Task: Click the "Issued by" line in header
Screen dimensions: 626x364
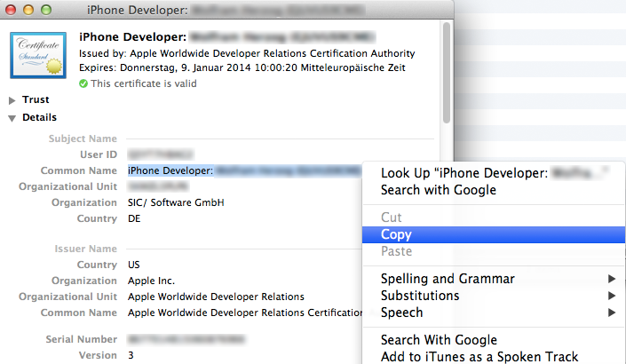Action: pos(247,53)
